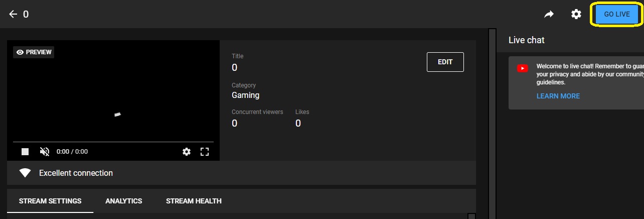Unmute the preview player volume
Screen dimensions: 644x219
45,151
